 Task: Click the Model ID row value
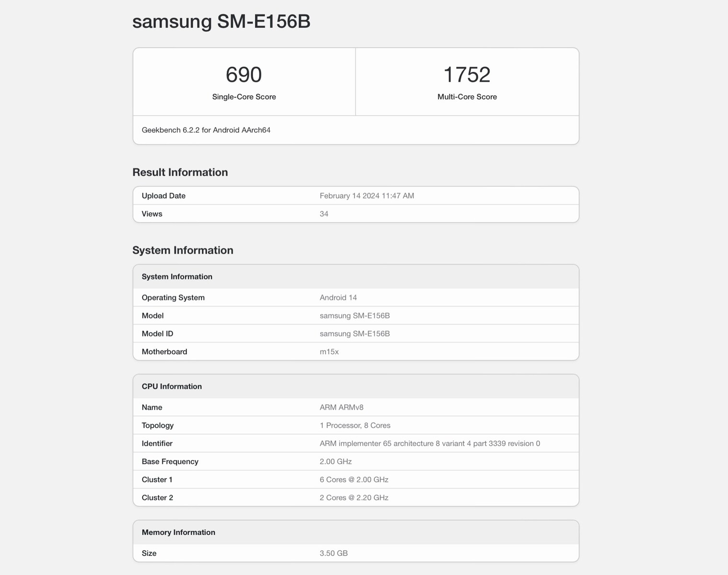355,333
